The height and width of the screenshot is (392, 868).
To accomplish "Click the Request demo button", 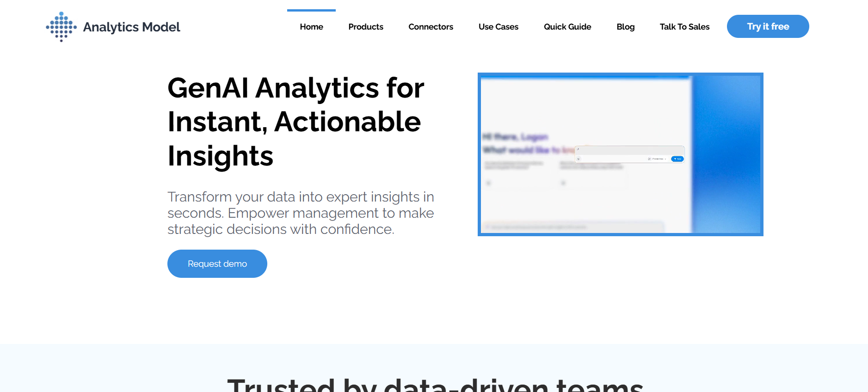I will (217, 263).
